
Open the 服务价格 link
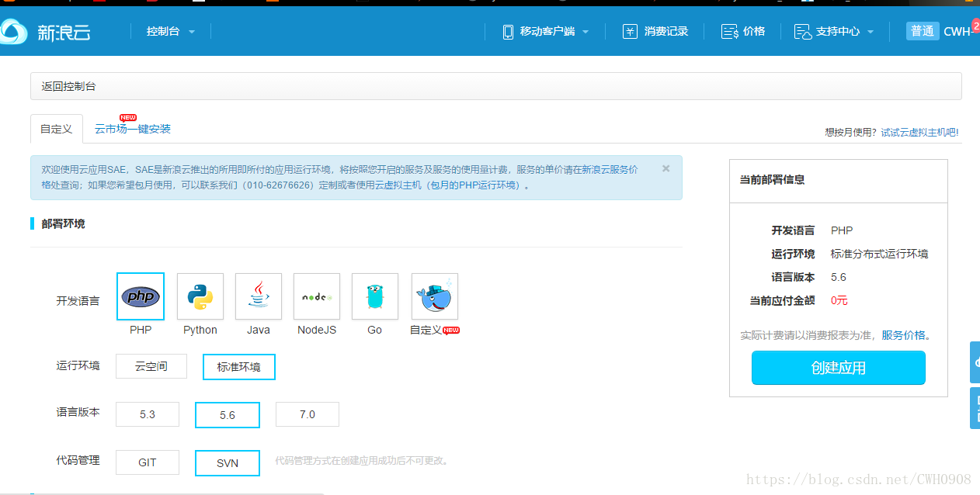[x=903, y=335]
